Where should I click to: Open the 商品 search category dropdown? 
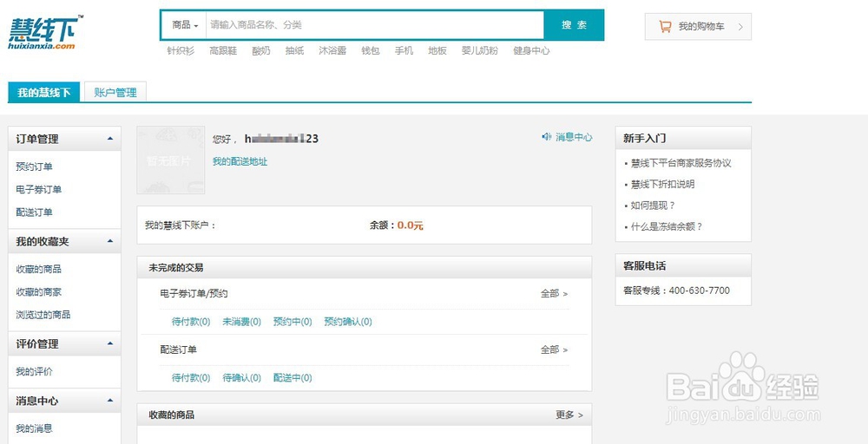click(x=184, y=25)
